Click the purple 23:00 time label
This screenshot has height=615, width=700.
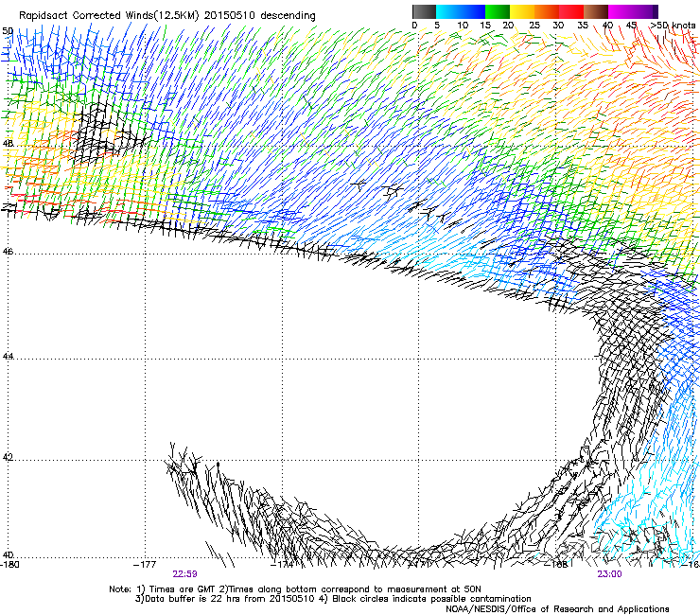click(x=609, y=574)
